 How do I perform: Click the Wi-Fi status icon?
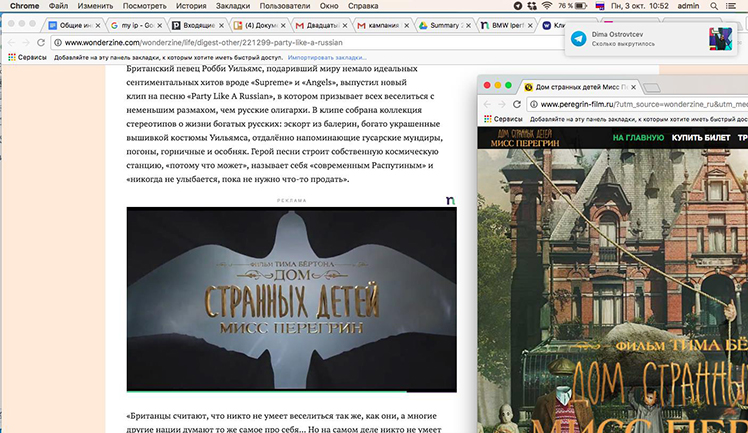click(547, 6)
